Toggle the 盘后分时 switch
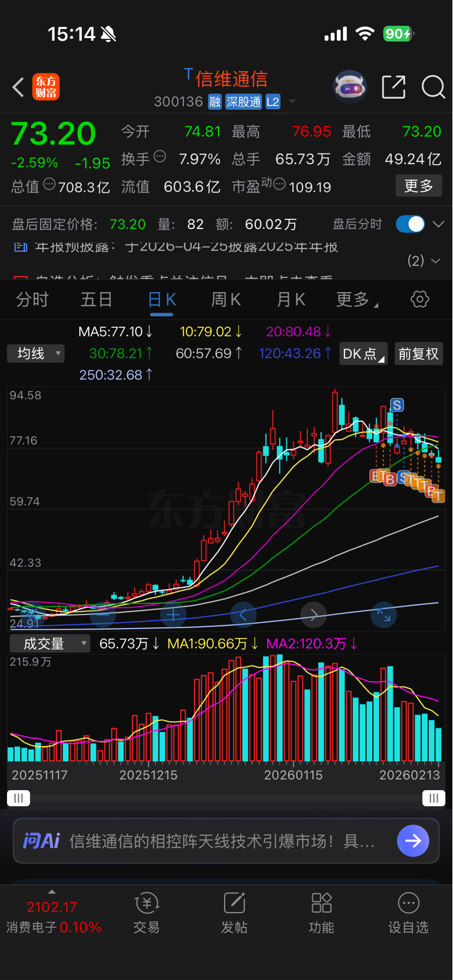This screenshot has height=980, width=453. click(x=410, y=224)
